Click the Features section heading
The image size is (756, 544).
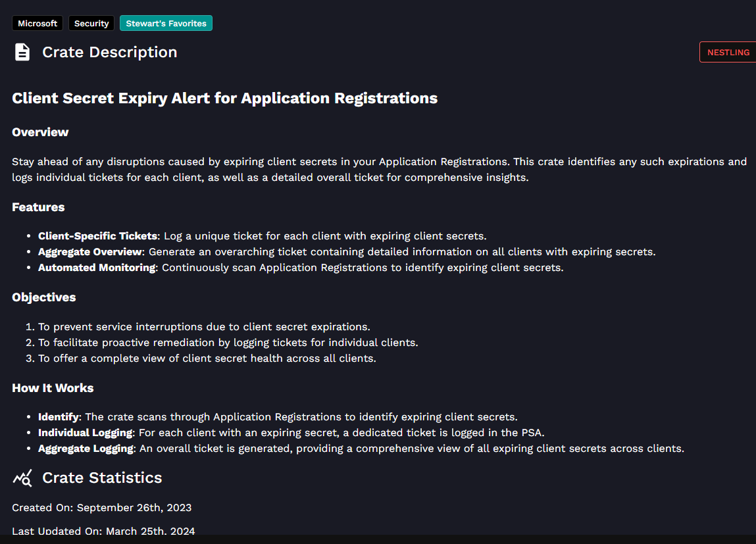[38, 207]
